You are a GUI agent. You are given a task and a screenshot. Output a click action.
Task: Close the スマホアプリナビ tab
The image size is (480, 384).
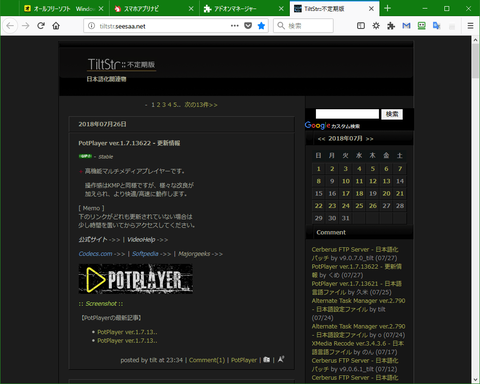(191, 9)
